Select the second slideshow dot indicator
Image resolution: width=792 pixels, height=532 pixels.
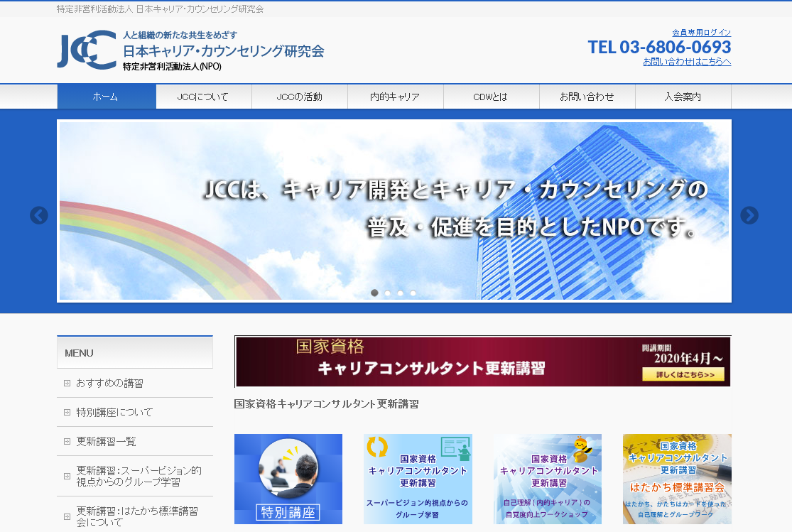(x=387, y=293)
